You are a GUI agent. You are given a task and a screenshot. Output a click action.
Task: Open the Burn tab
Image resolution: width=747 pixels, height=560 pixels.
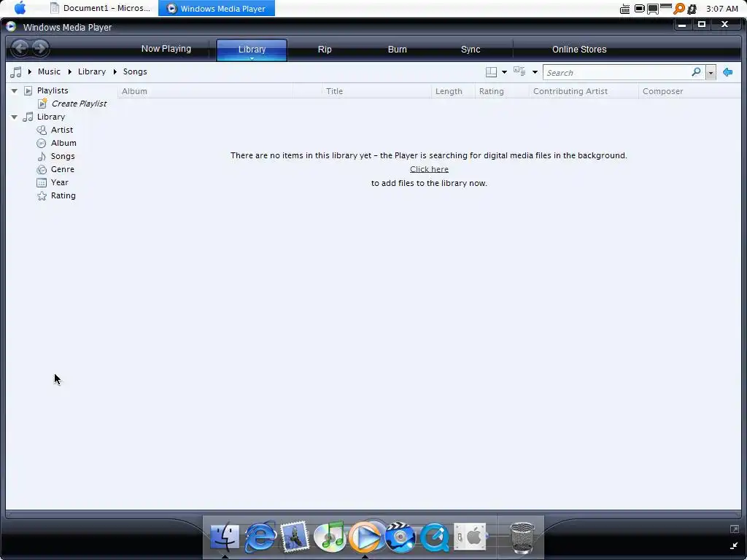tap(397, 49)
